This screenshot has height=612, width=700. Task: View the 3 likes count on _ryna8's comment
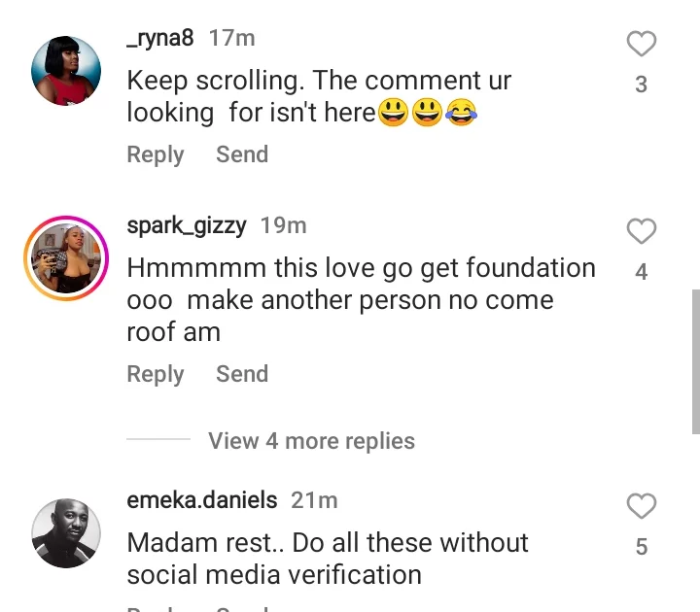coord(641,85)
